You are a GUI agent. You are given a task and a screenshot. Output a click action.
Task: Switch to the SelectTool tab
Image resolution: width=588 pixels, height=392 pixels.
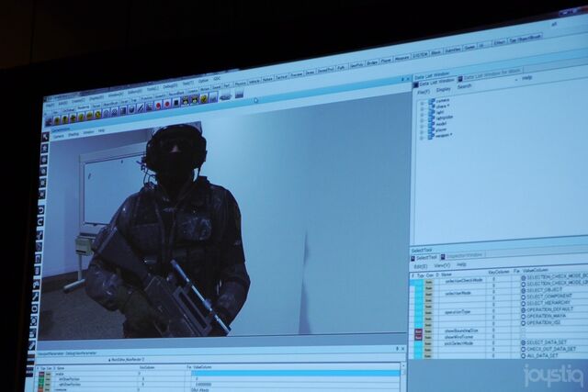(x=424, y=258)
